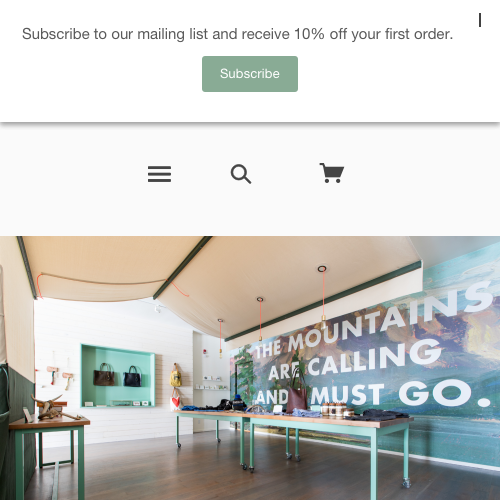
Task: Click the maroon leather tote on the long table
Action: tap(297, 393)
